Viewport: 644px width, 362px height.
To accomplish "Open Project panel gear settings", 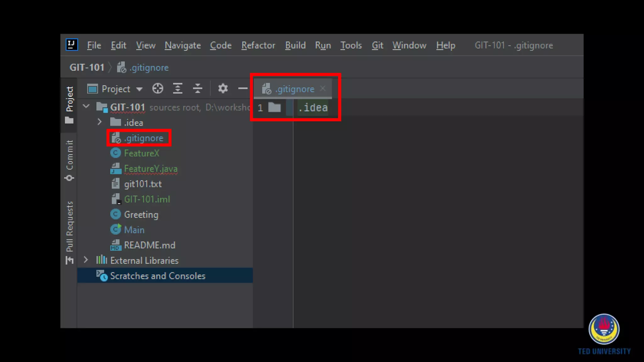I will tap(223, 89).
